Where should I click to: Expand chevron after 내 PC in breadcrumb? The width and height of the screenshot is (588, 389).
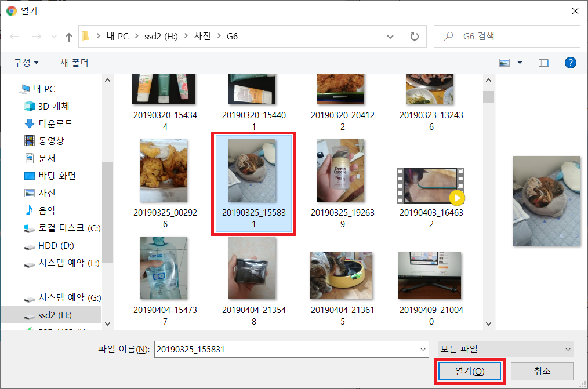(136, 36)
